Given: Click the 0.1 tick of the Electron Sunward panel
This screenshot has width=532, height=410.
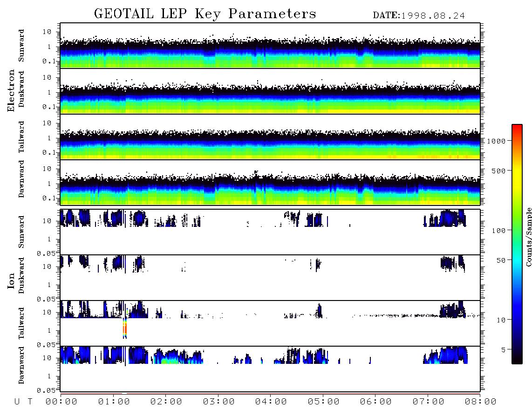Looking at the screenshot, I should [x=49, y=61].
